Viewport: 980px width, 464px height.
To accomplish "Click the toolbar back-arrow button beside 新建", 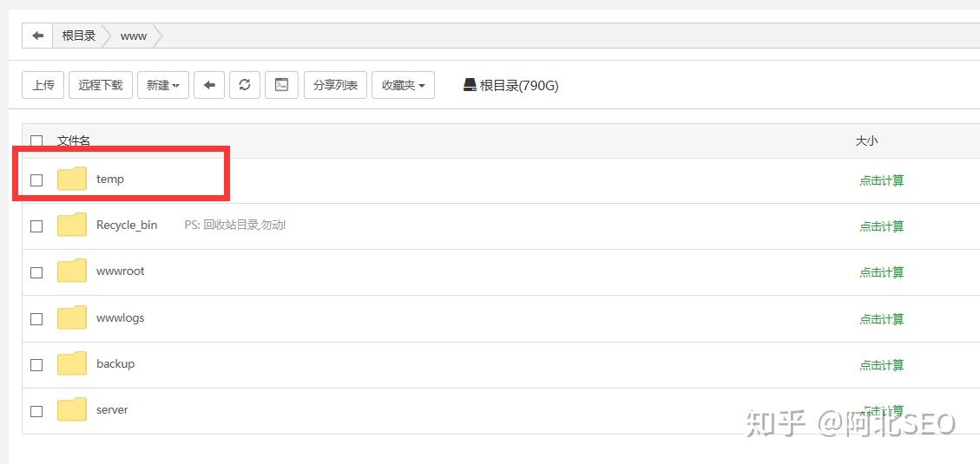I will click(208, 85).
